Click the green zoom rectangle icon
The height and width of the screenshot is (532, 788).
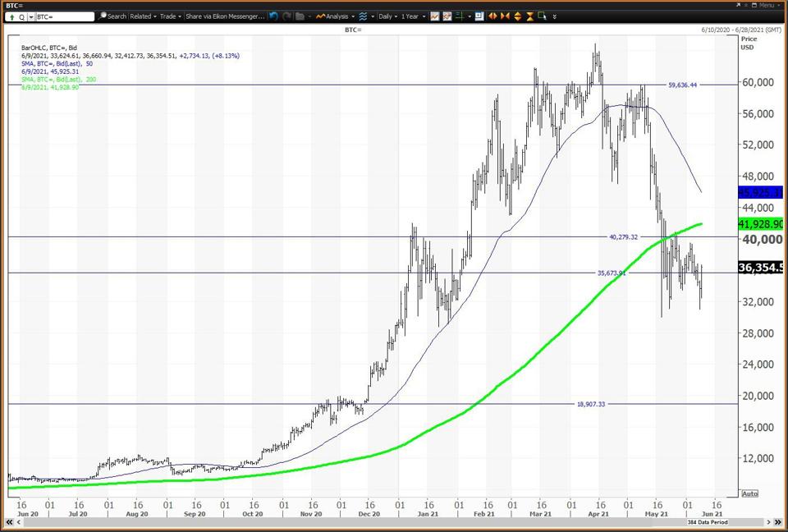click(541, 16)
